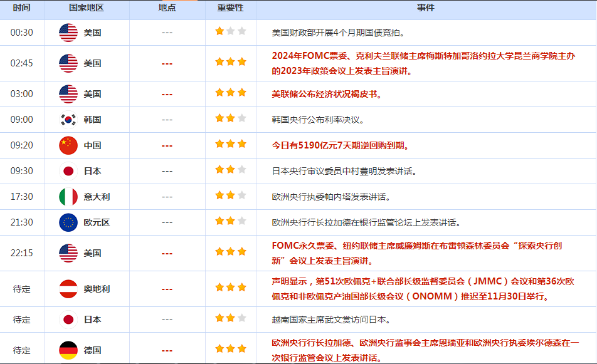
Task: Open the 欧洲央行行长拉加德 banking forum event link
Action: [x=365, y=222]
